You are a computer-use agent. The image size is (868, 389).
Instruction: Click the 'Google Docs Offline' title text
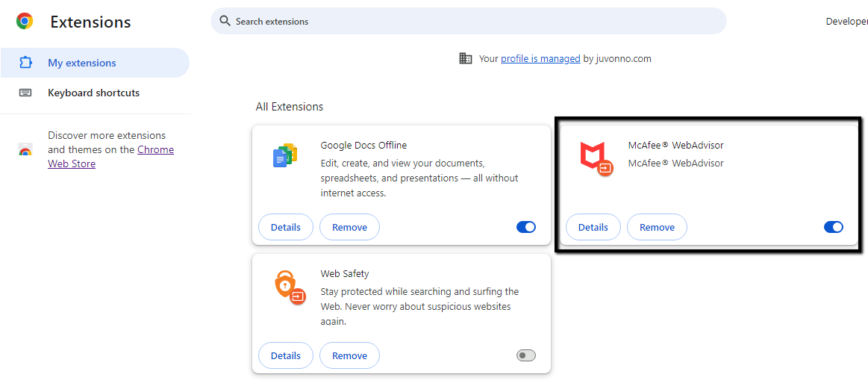363,145
